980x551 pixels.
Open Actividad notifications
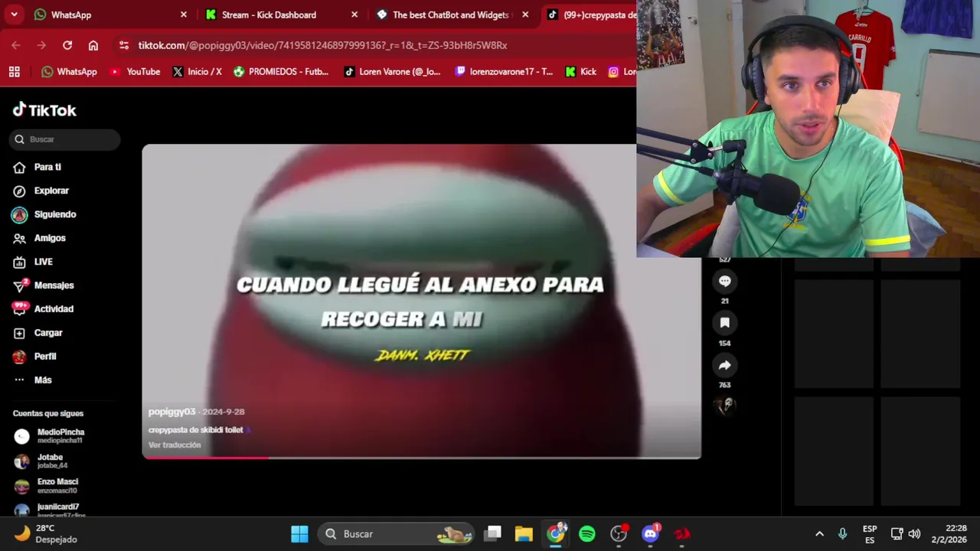[x=43, y=309]
